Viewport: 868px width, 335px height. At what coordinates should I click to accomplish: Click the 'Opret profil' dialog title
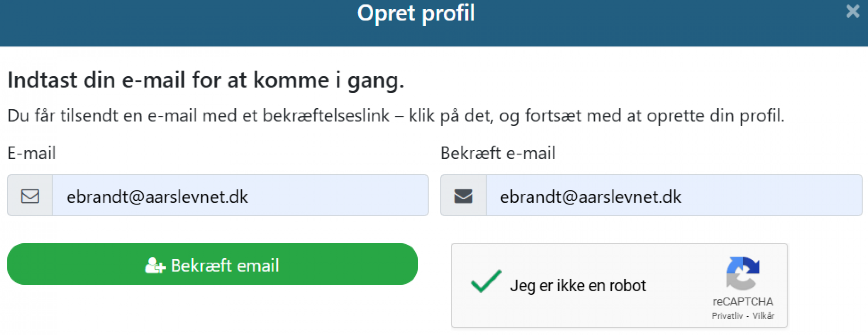point(416,14)
